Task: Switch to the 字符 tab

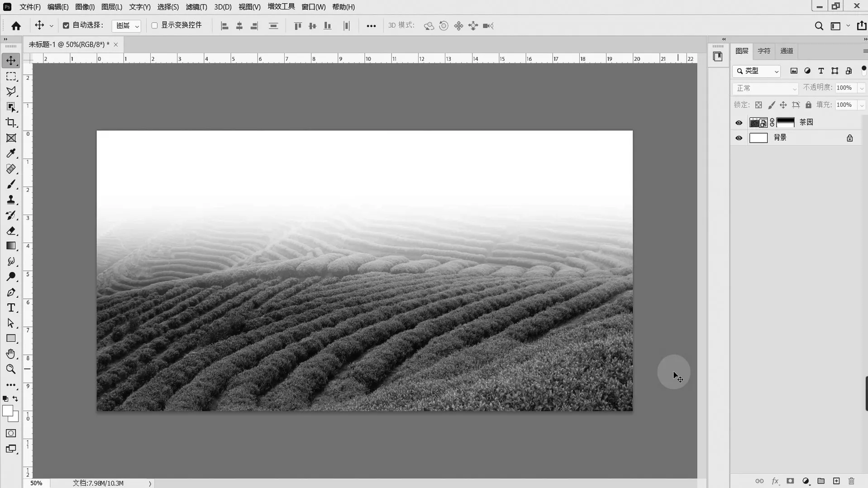Action: point(764,51)
